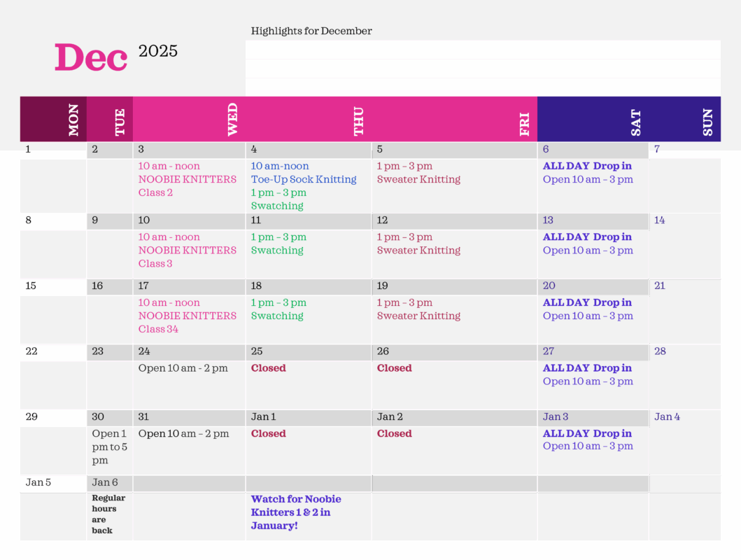The image size is (741, 560).
Task: Click "Open 10 am - 2 pm" on December 24
Action: click(183, 368)
